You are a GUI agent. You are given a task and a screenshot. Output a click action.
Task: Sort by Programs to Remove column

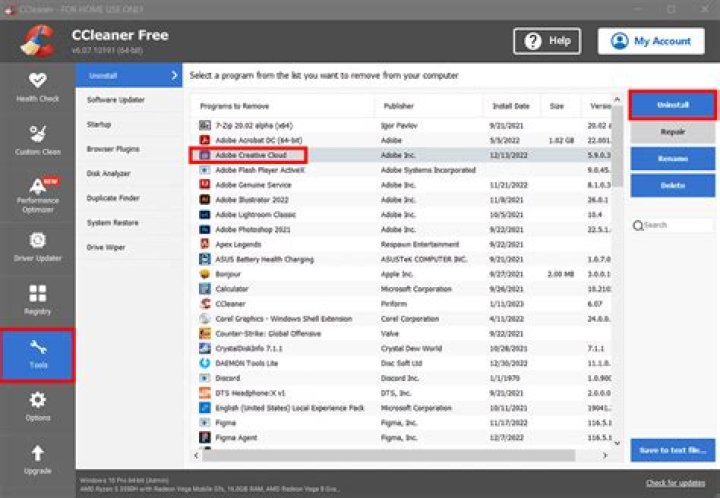pyautogui.click(x=282, y=106)
